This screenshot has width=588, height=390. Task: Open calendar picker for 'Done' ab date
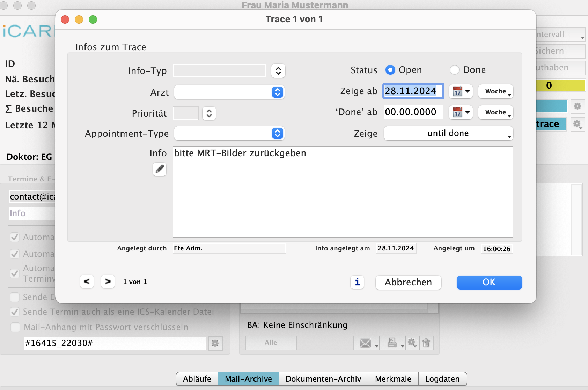pyautogui.click(x=461, y=112)
